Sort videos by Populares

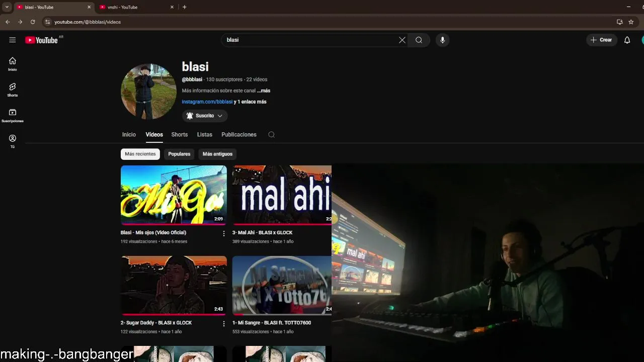click(179, 154)
